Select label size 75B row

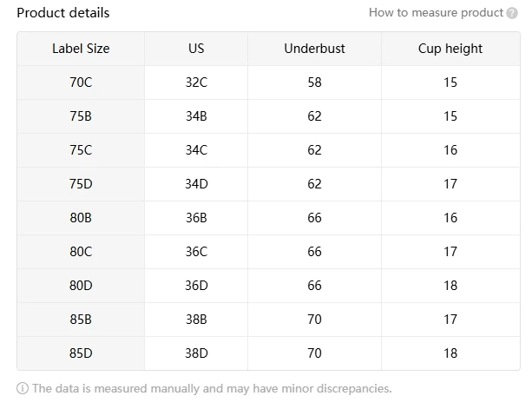coord(81,116)
